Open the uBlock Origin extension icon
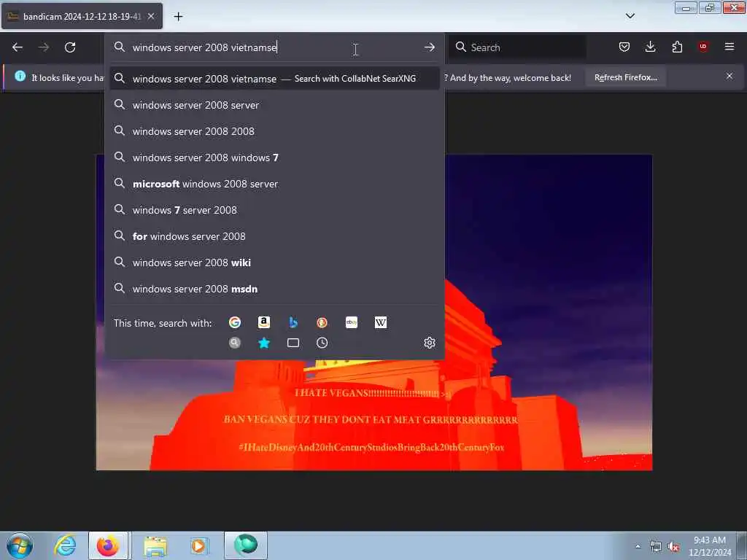This screenshot has height=560, width=747. click(x=703, y=47)
